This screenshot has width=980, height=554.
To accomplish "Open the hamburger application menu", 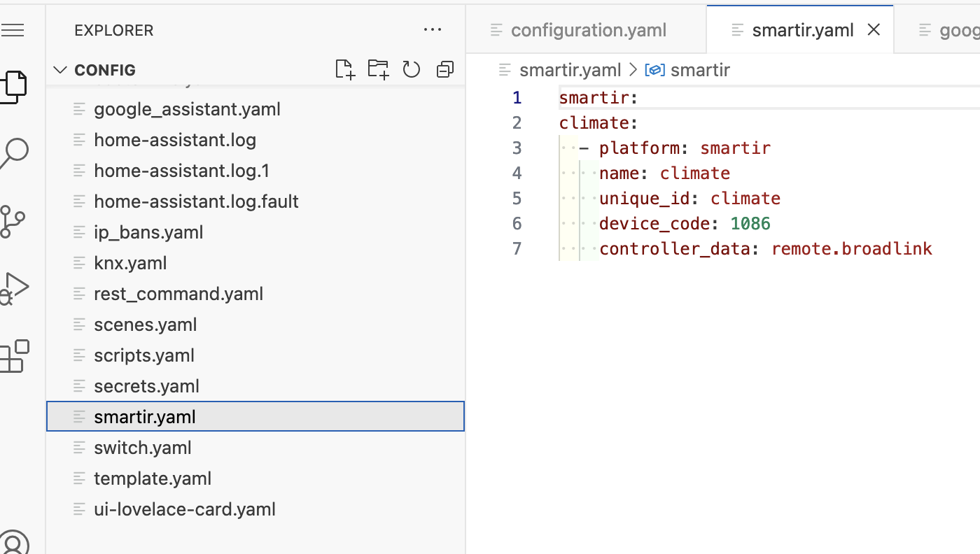I will pos(13,30).
